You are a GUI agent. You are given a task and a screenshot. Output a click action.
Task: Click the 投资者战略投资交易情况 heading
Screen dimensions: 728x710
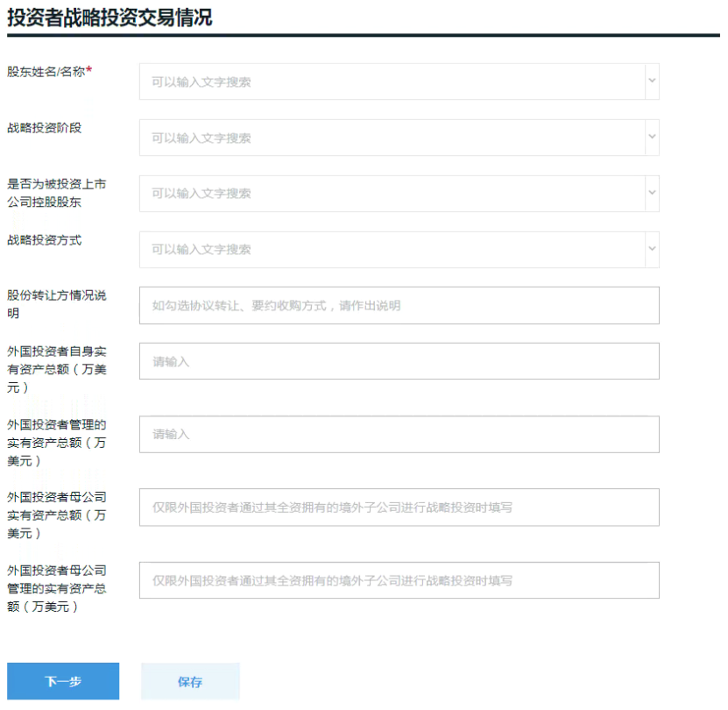[x=110, y=18]
